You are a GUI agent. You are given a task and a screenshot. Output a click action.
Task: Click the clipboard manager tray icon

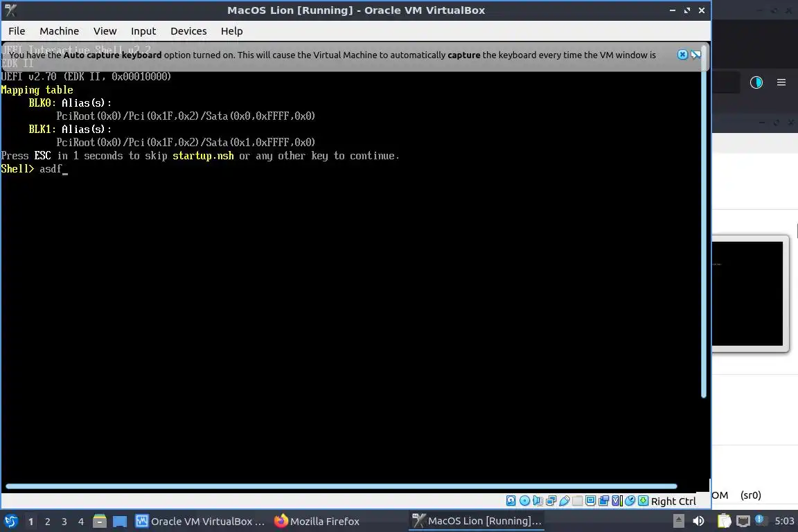coord(724,521)
